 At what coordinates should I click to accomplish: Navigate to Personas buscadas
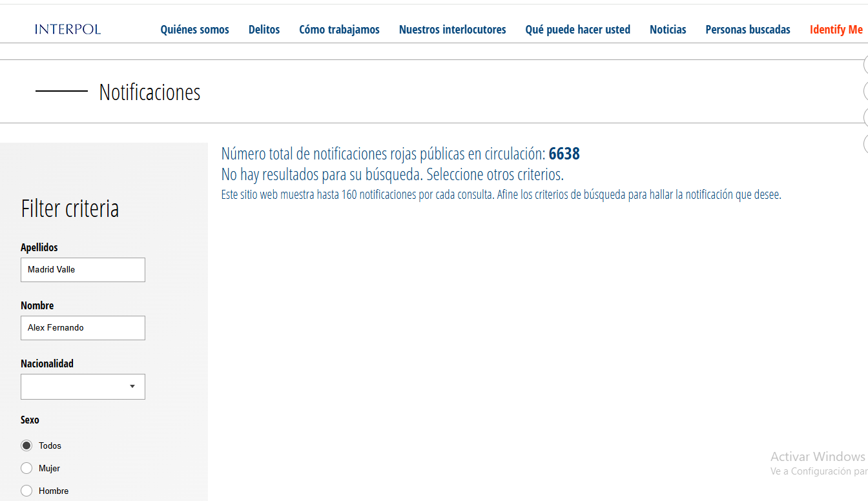[747, 30]
